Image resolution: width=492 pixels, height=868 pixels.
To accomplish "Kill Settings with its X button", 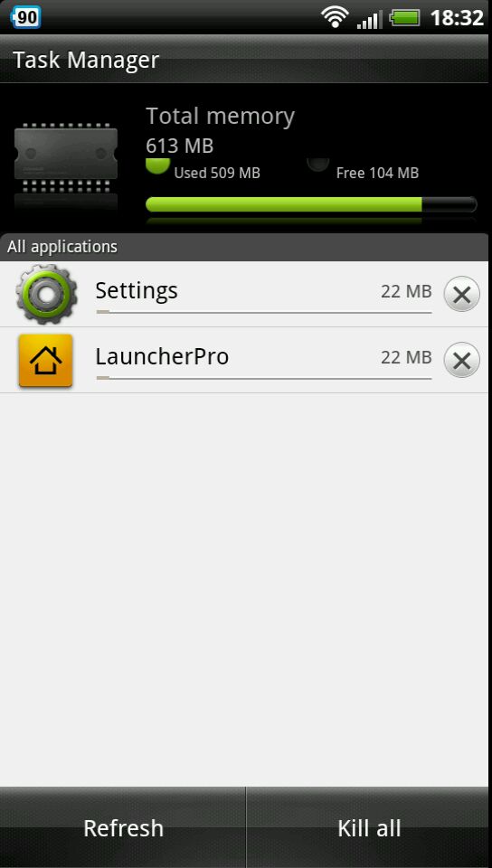I will click(461, 294).
